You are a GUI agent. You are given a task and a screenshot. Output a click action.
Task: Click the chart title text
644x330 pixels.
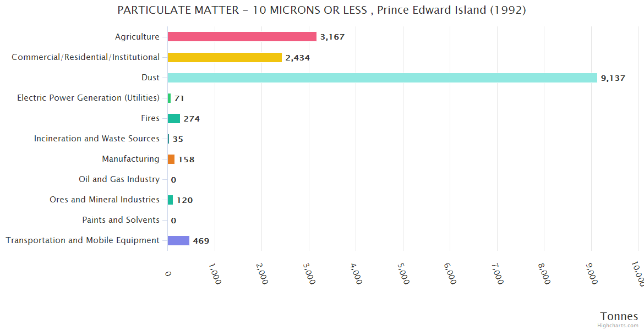tap(321, 10)
